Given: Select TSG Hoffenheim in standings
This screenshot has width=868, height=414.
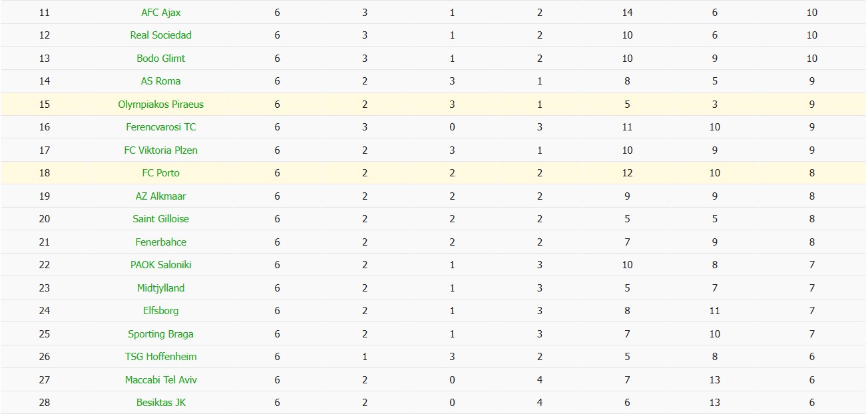Looking at the screenshot, I should [x=161, y=357].
